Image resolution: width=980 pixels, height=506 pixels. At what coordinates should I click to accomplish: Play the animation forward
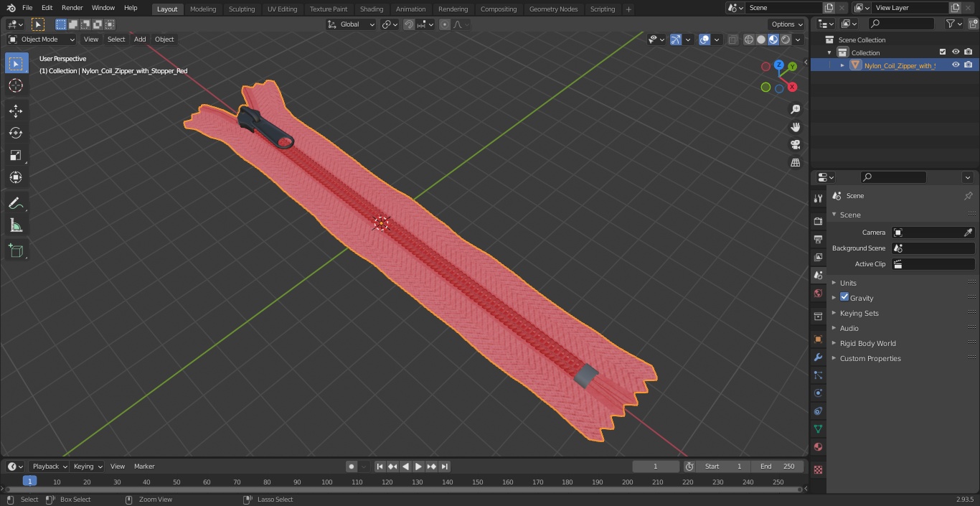418,467
